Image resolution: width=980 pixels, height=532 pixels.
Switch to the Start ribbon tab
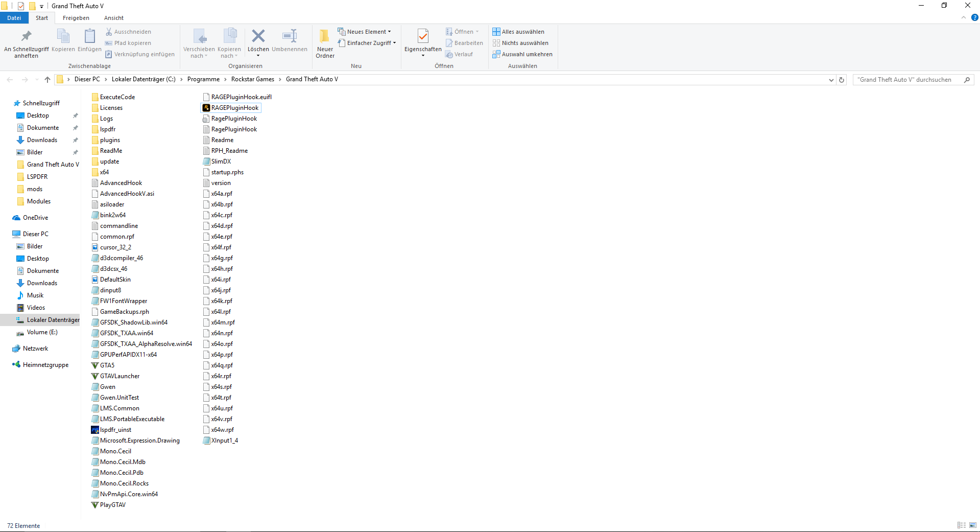tap(42, 18)
